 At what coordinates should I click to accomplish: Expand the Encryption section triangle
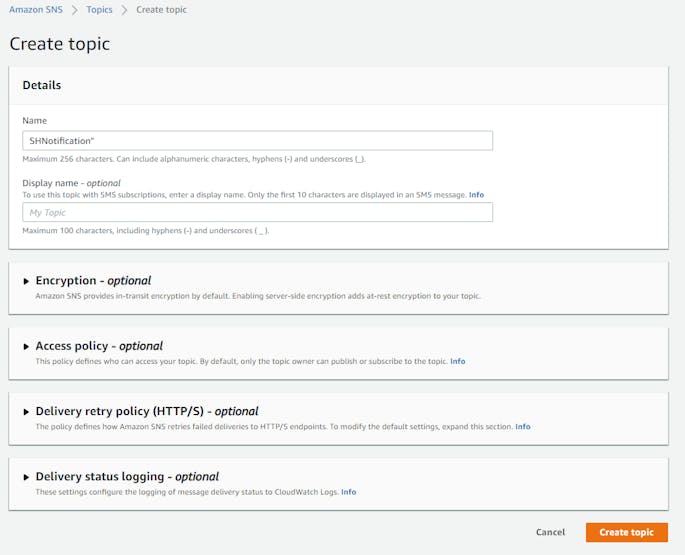pyautogui.click(x=27, y=281)
